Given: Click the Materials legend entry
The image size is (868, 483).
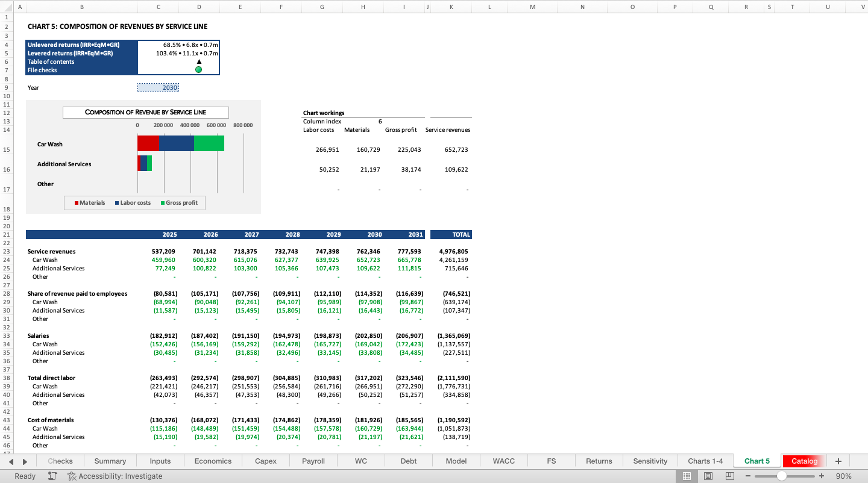Looking at the screenshot, I should 90,203.
